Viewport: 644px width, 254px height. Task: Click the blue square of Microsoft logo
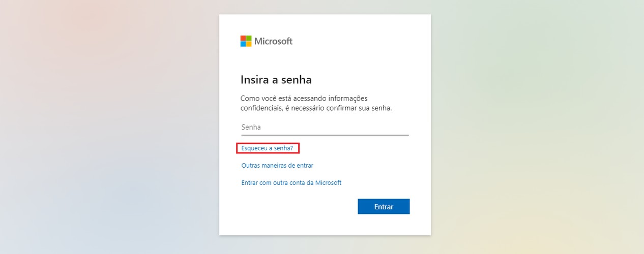243,44
